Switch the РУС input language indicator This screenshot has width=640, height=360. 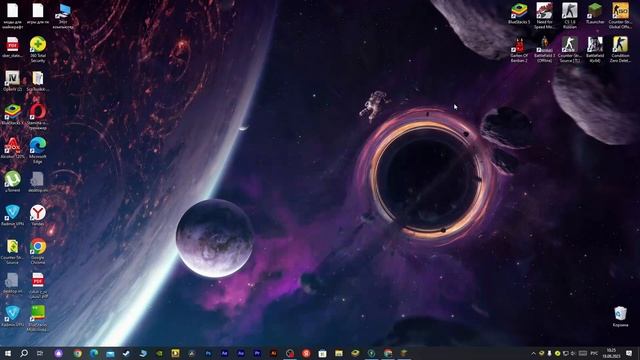594,353
